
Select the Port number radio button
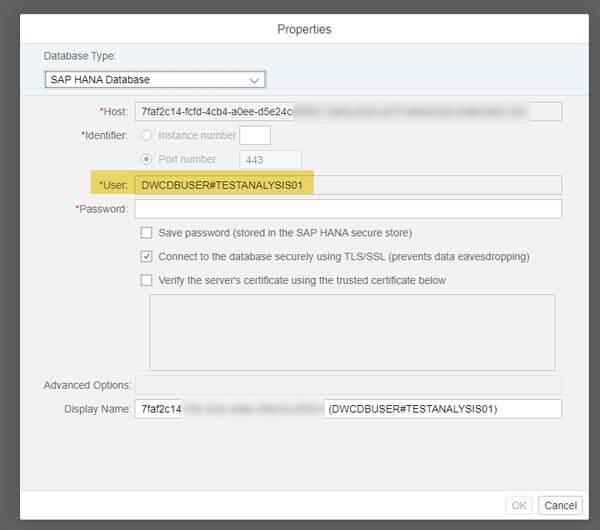pos(146,159)
